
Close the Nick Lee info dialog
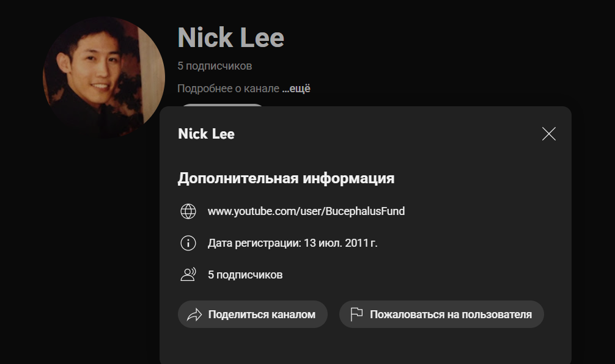pyautogui.click(x=549, y=134)
